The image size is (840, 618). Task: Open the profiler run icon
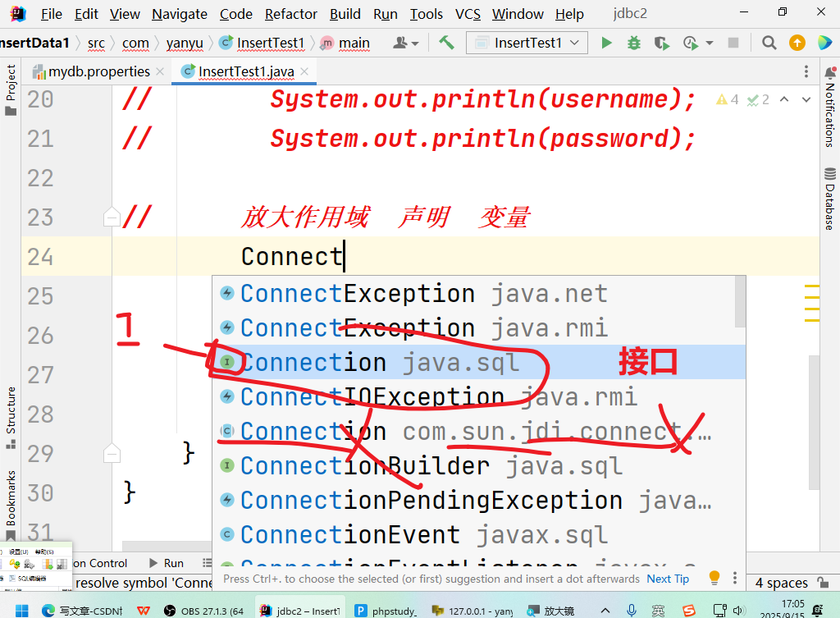[x=691, y=43]
